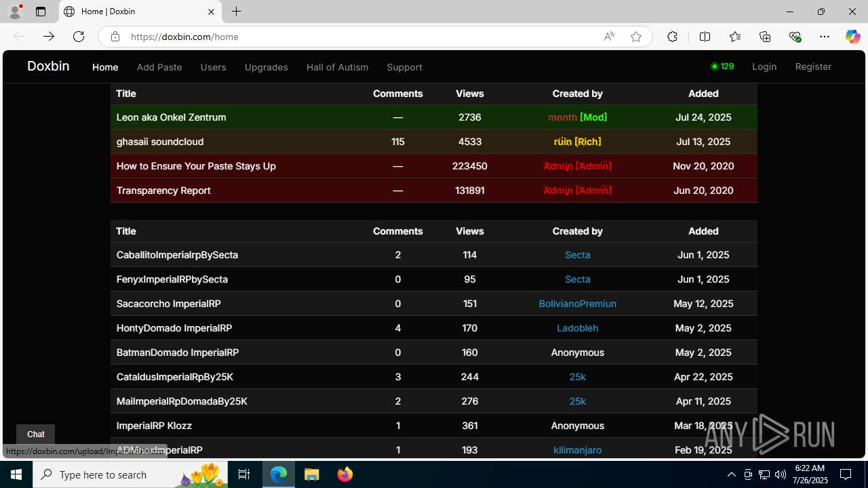The width and height of the screenshot is (868, 488).
Task: Open Edge Settings and more menu
Action: (825, 37)
